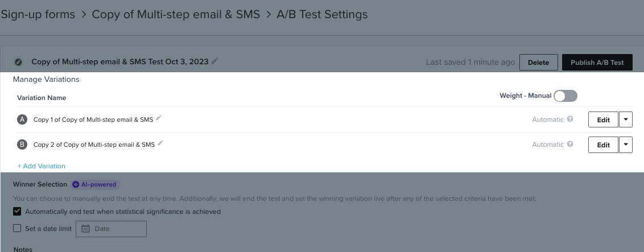Click the calendar icon in the Date field
Screen dimensions: 644x252
(x=86, y=229)
